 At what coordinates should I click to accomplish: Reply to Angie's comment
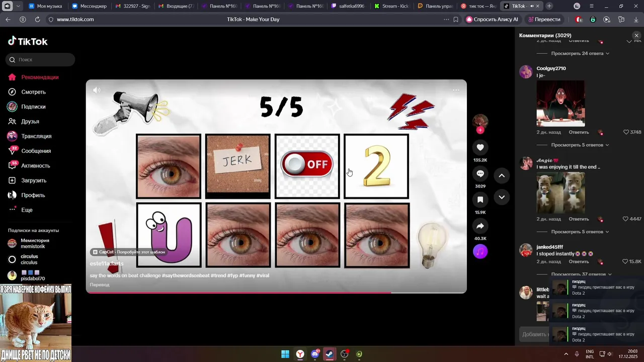pyautogui.click(x=579, y=219)
